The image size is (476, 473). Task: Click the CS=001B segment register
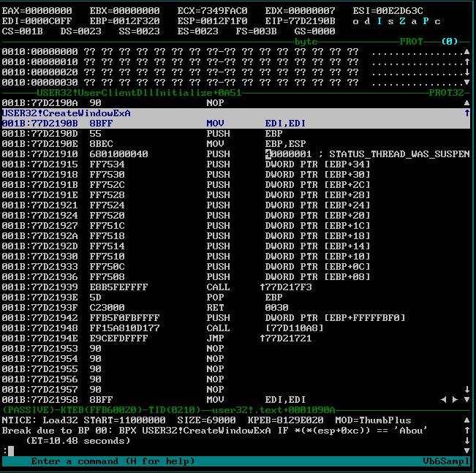(23, 31)
